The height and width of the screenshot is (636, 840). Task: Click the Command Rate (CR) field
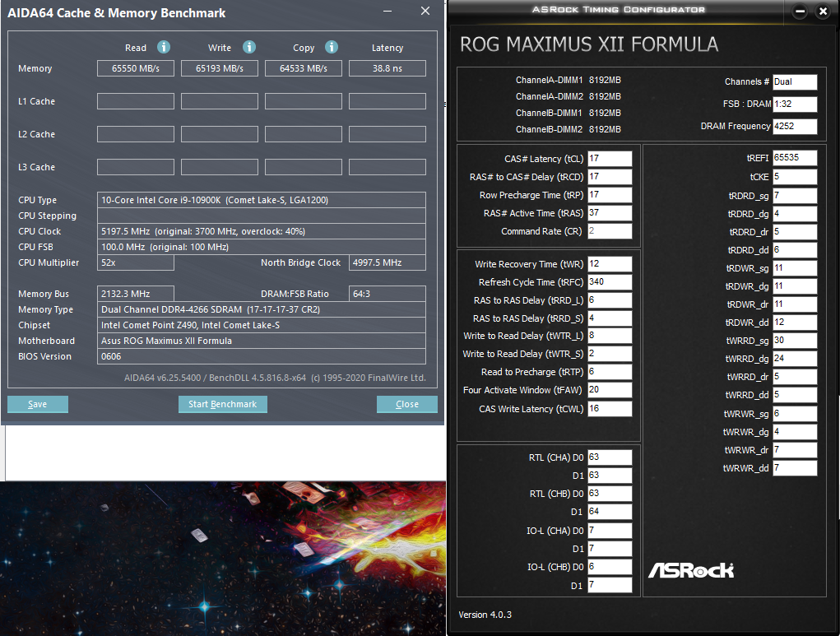pos(610,231)
